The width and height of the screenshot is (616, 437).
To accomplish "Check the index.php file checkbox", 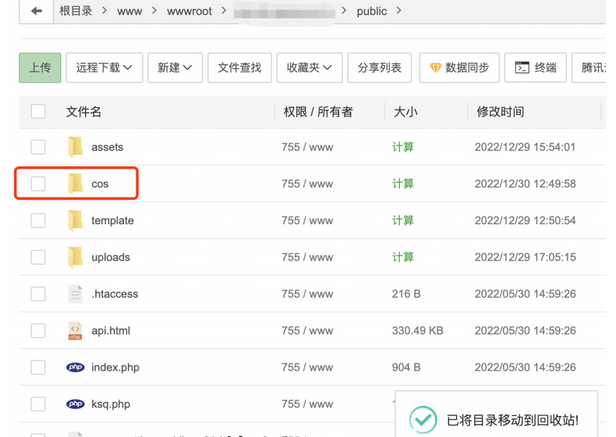I will [x=38, y=367].
